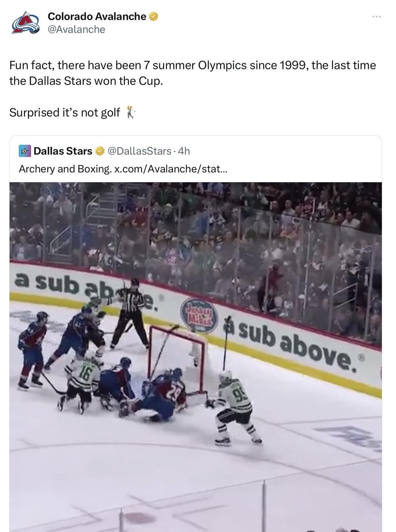Open the 4h timestamp of the quoted post
396x532 pixels.
[x=184, y=151]
